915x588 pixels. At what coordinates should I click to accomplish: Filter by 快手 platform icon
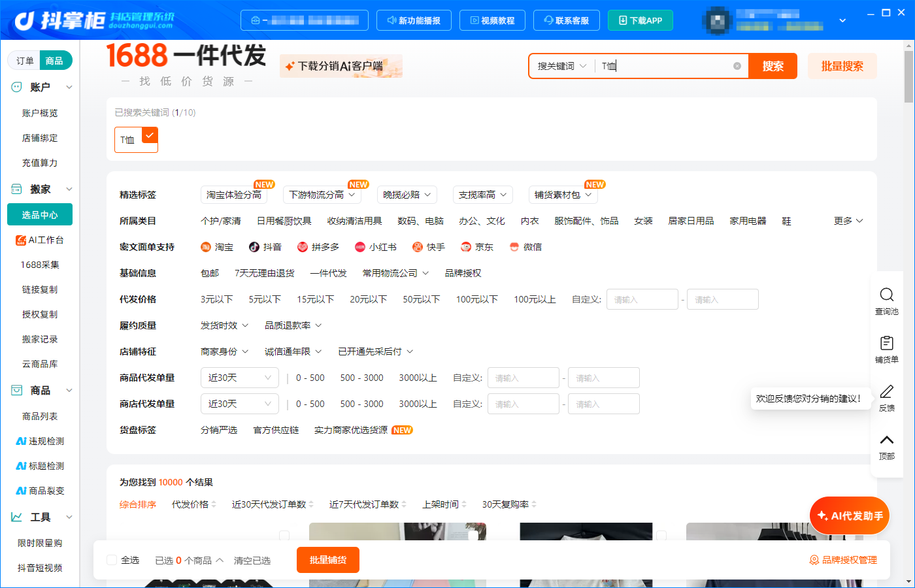[418, 247]
